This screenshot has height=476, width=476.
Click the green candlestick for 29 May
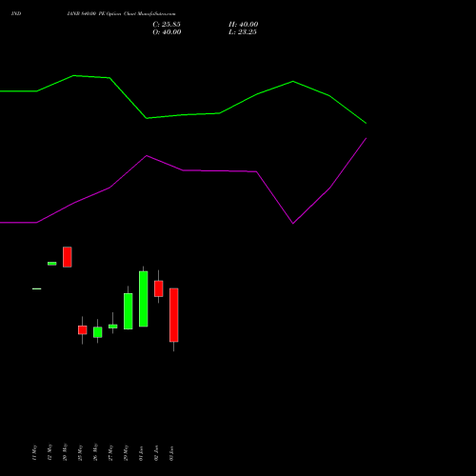(x=129, y=311)
